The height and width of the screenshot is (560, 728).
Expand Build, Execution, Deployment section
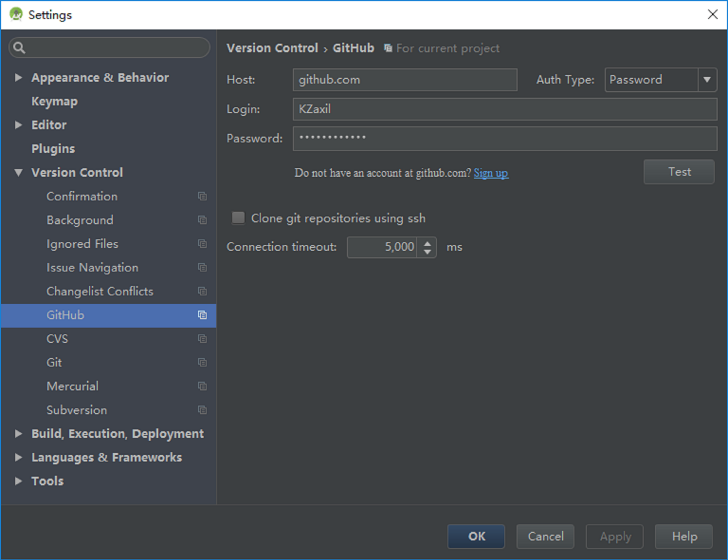18,434
